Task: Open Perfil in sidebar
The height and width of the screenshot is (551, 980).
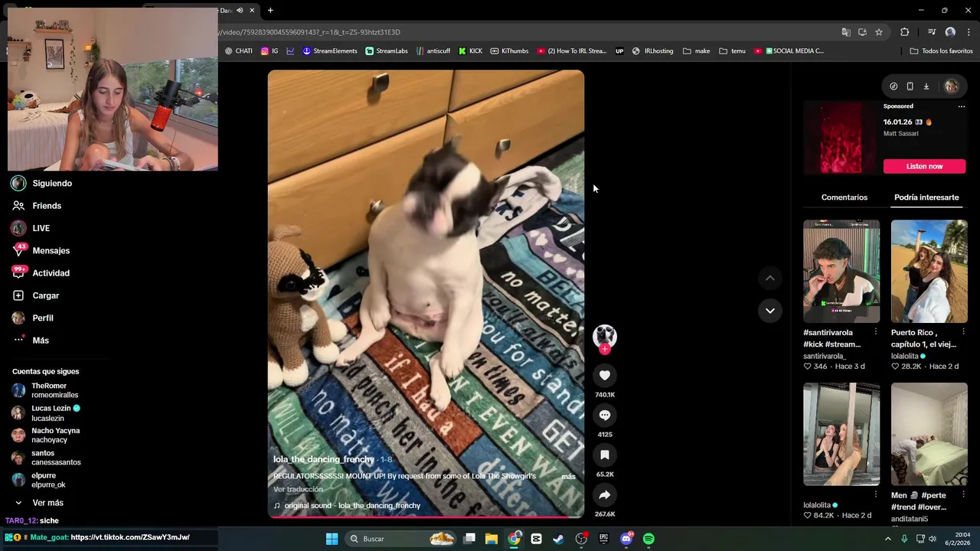Action: (x=43, y=318)
